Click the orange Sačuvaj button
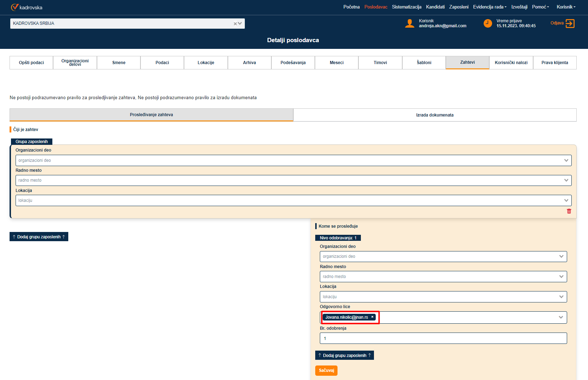588x380 pixels. pos(326,370)
